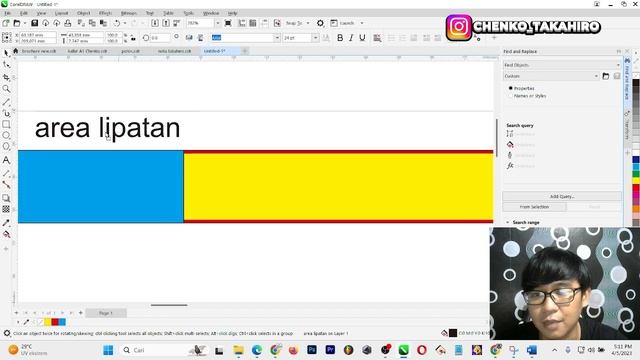Screen dimensions: 640x360
Task: Open the Edit menu
Action: 24,13
